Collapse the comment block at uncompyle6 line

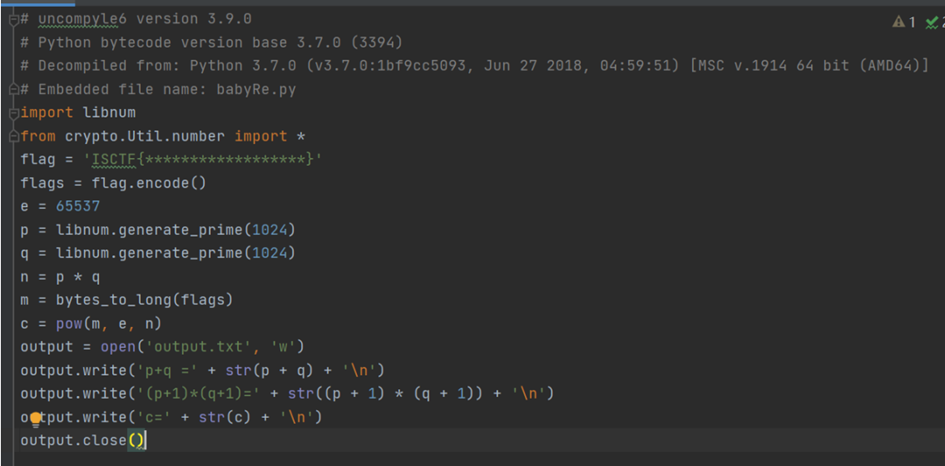click(14, 20)
